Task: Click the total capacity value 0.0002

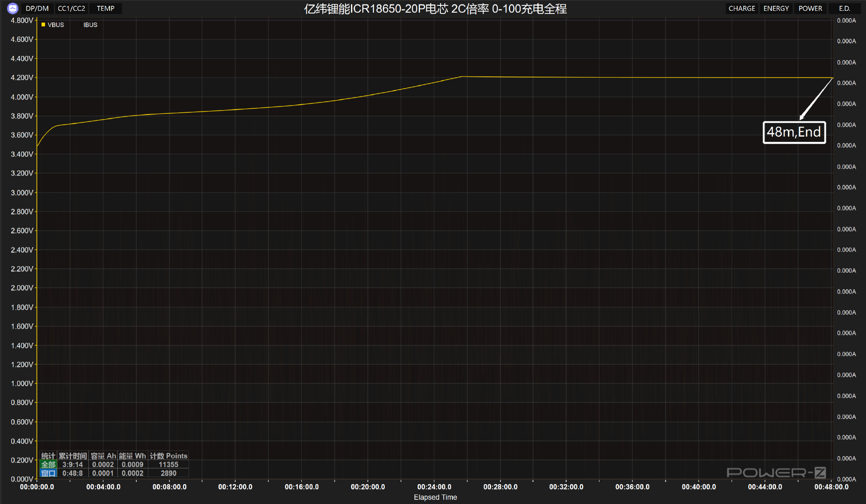Action: [103, 464]
